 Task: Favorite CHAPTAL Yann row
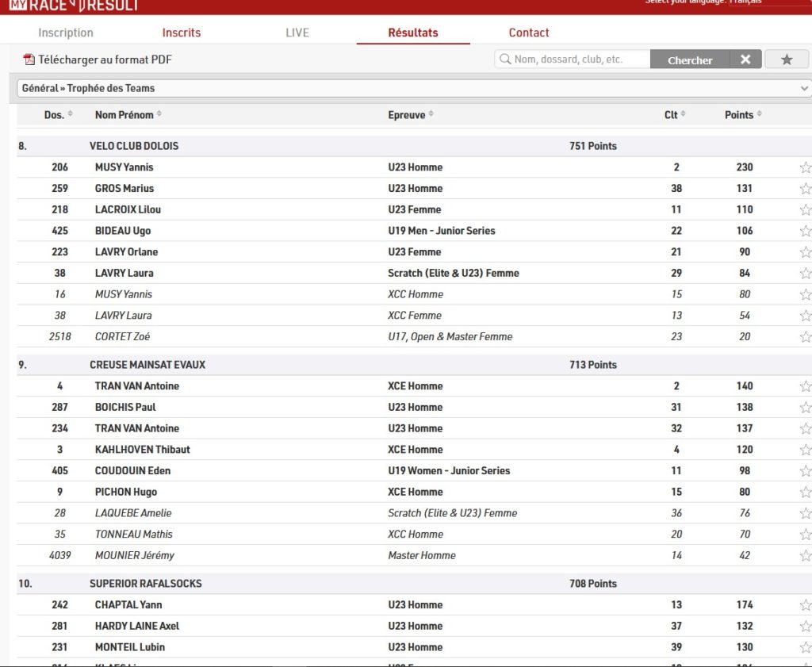[806, 605]
